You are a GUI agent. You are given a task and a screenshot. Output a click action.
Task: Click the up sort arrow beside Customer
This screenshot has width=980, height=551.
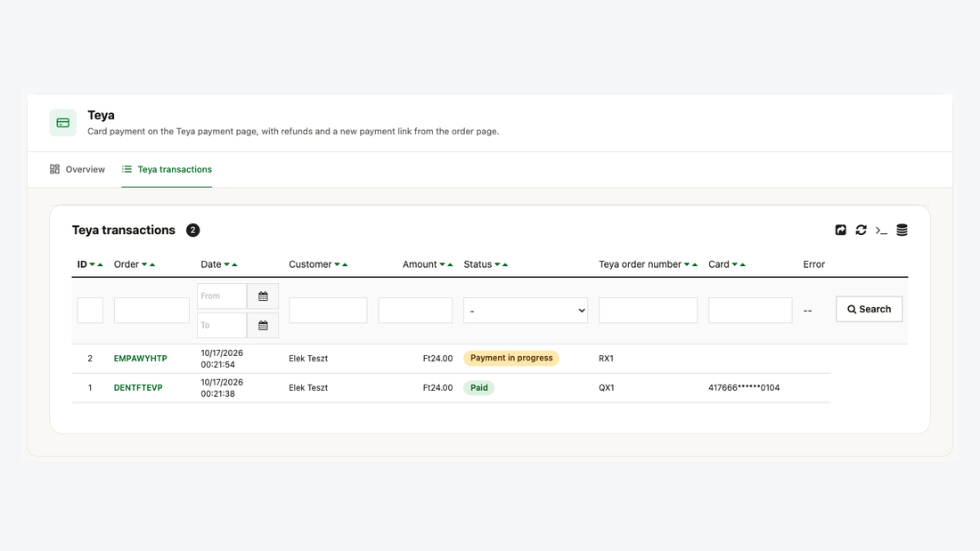[345, 264]
